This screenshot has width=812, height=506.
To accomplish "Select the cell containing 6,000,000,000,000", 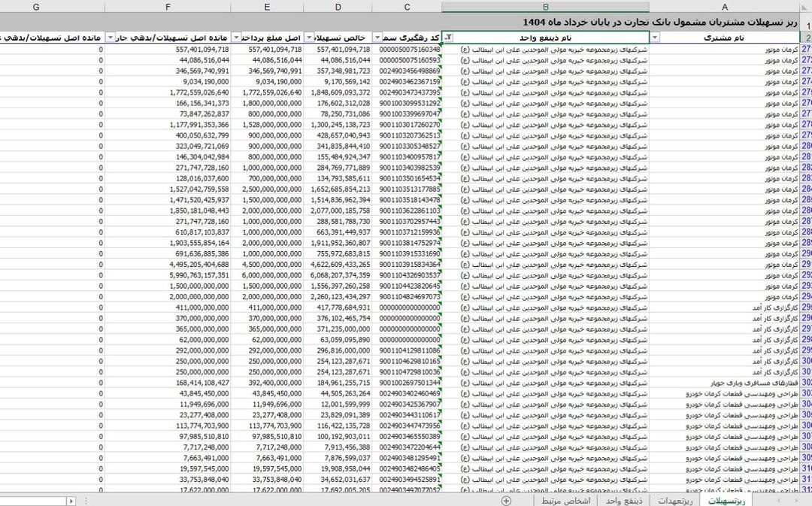I will 267,275.
